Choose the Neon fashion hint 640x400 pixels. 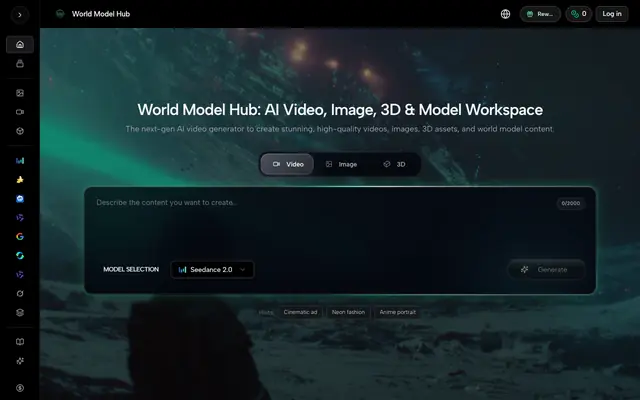click(x=348, y=312)
